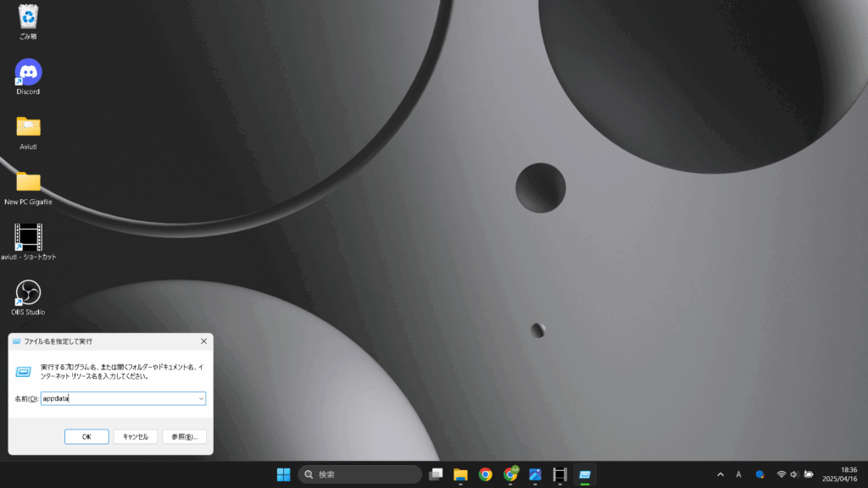Click the Windows Start button
Screen dimensions: 868x488
tap(283, 474)
